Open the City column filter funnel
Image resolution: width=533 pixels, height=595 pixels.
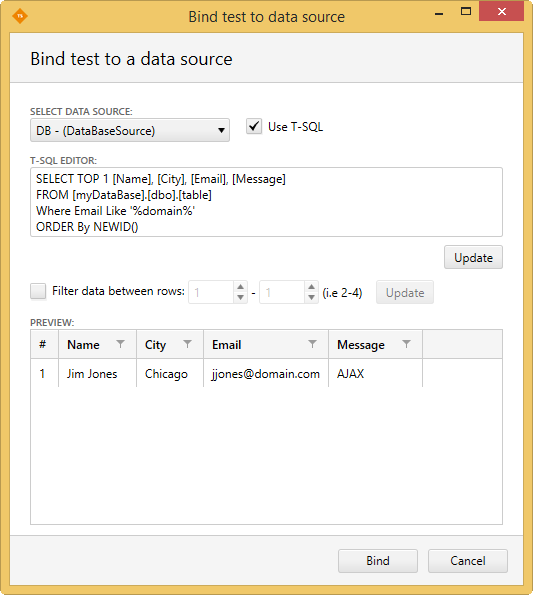click(x=187, y=344)
